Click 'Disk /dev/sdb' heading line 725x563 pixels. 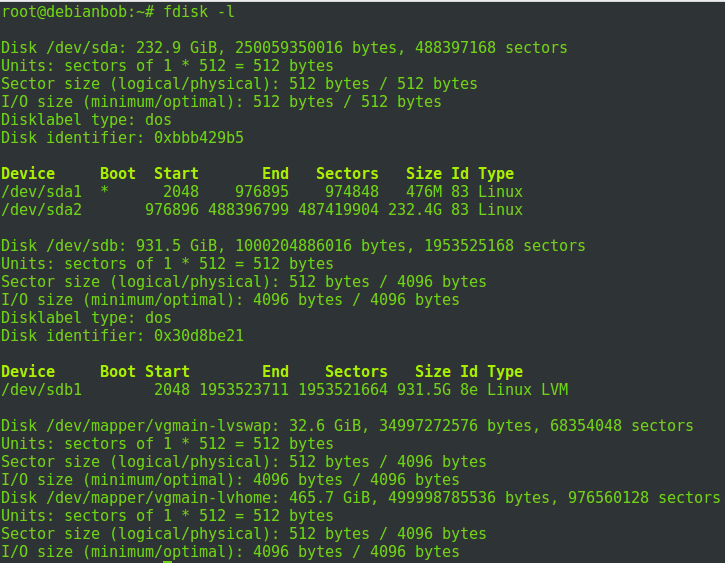293,245
